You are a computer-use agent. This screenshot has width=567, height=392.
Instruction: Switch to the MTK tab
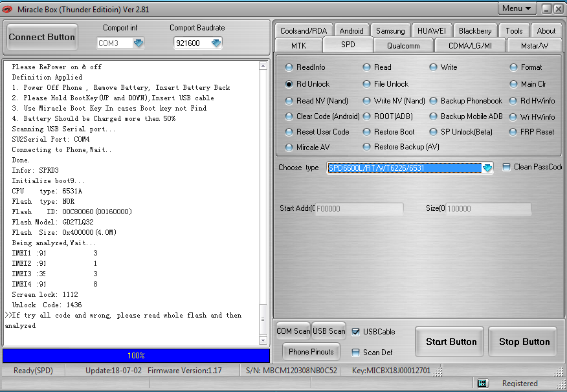coord(298,45)
